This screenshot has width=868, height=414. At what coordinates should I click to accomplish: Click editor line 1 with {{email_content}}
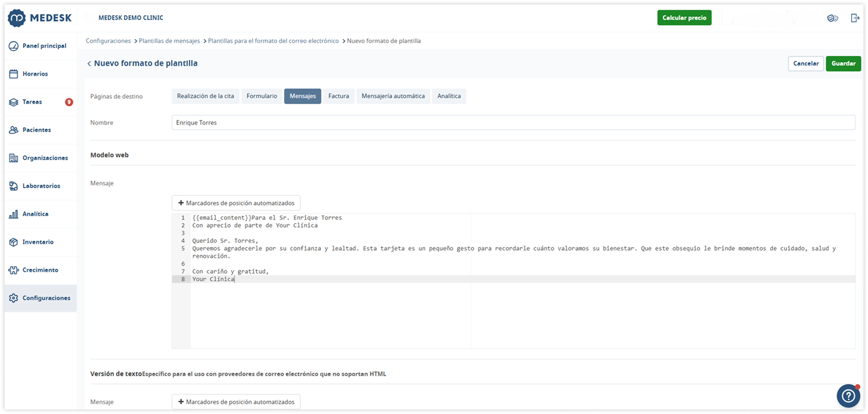[267, 218]
